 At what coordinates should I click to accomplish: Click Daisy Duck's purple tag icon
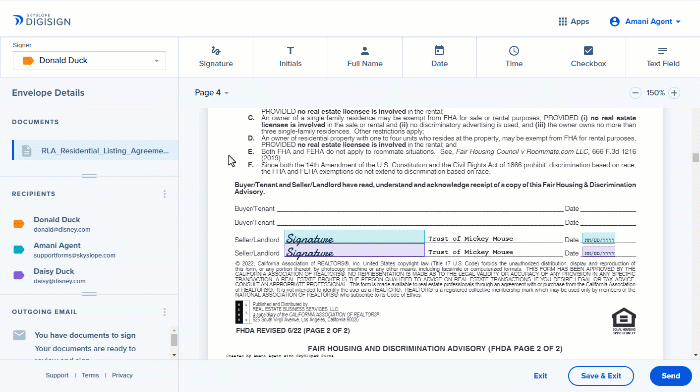19,275
